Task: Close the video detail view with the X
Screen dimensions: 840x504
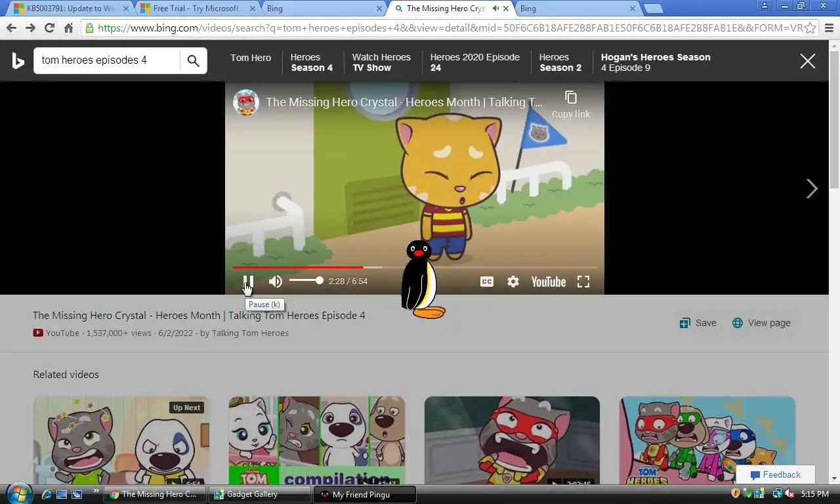Action: coord(808,62)
